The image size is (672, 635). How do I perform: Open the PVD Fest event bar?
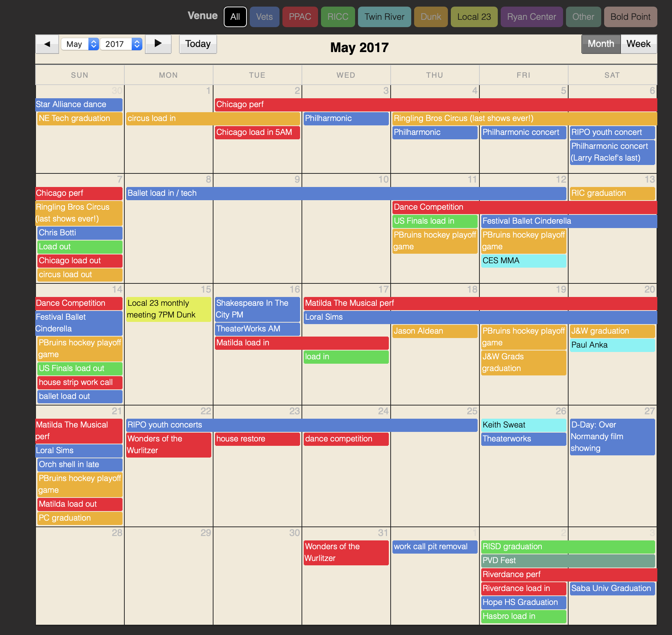tap(568, 561)
